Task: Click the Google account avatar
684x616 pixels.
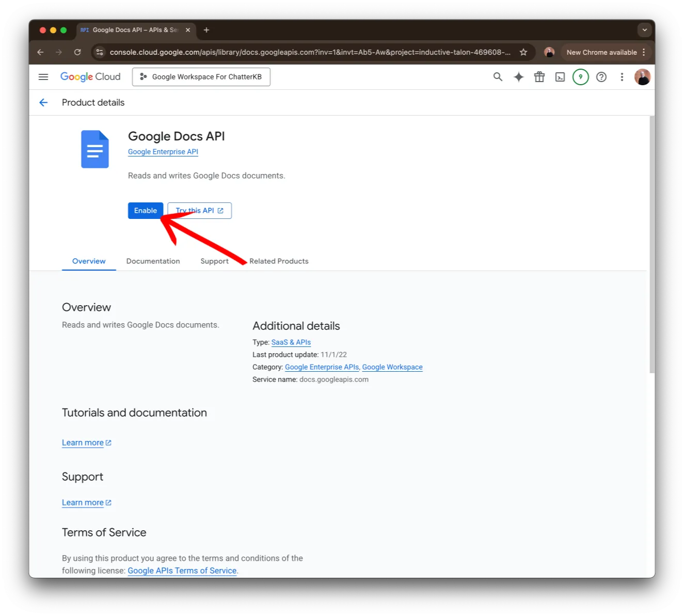Action: tap(642, 77)
